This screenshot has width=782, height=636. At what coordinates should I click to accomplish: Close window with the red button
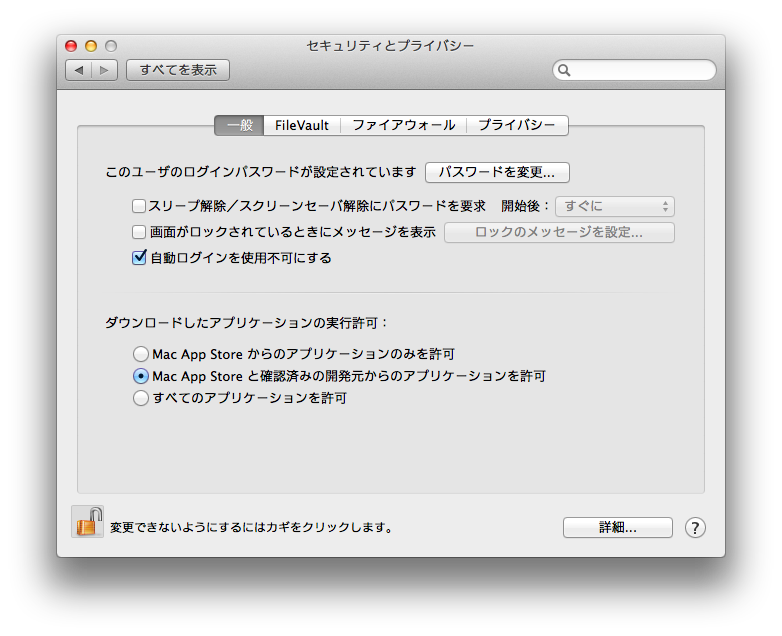[x=71, y=46]
